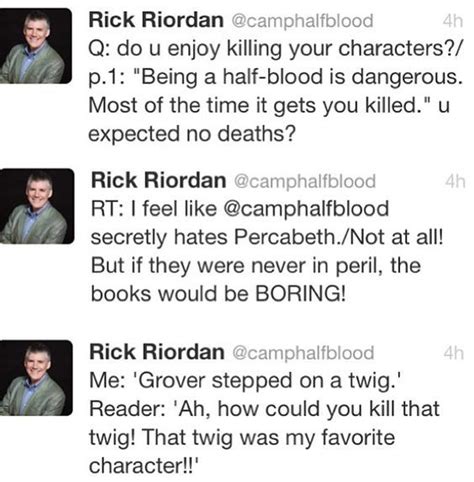Screen dimensions: 474x482
Task: Tap the @camphalfblood mention inside RT text
Action: coord(306,209)
